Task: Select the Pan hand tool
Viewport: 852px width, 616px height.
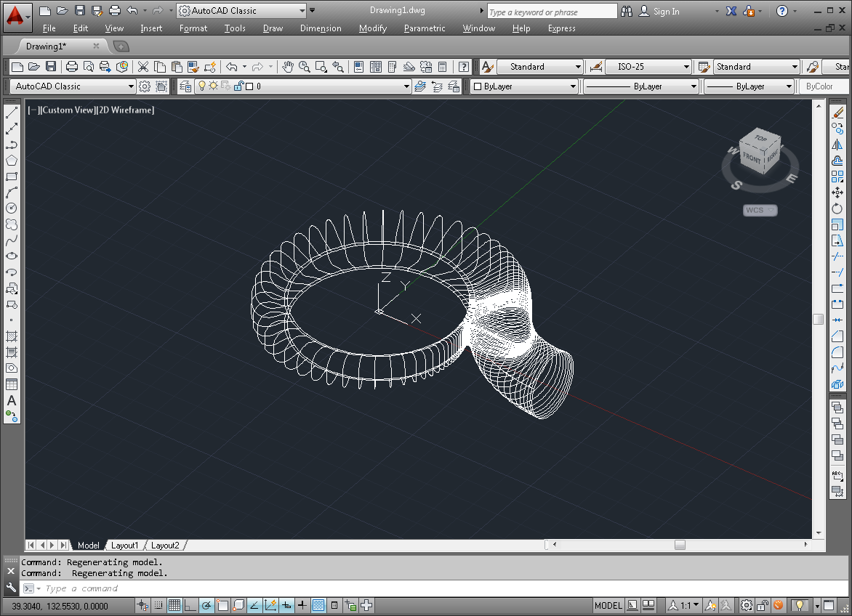Action: pyautogui.click(x=287, y=67)
